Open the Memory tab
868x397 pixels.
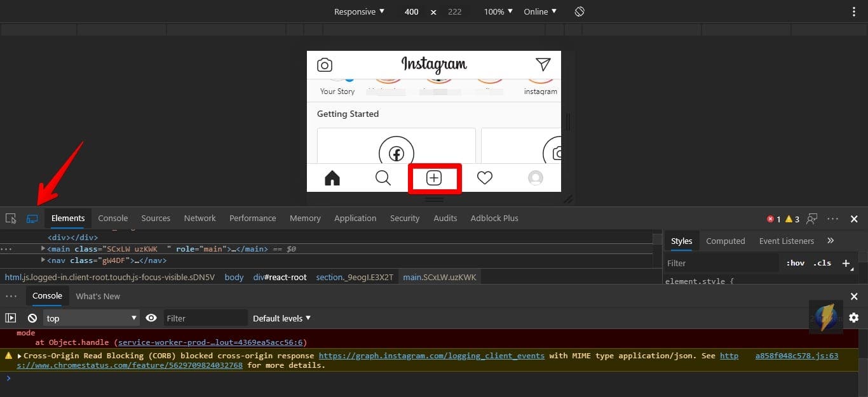[x=305, y=218]
